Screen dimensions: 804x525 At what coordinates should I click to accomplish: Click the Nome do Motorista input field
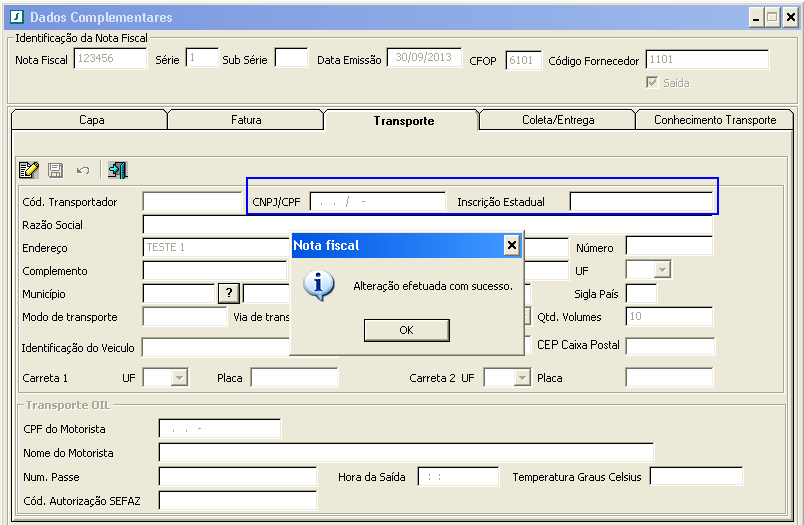click(405, 453)
